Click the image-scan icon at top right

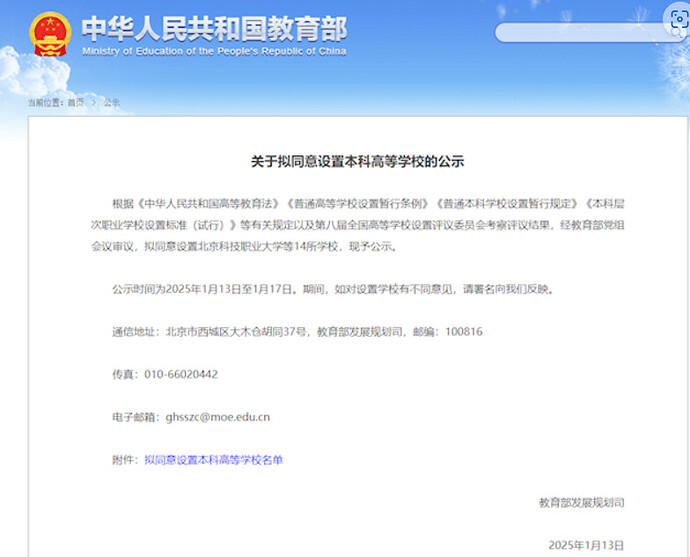point(678,19)
